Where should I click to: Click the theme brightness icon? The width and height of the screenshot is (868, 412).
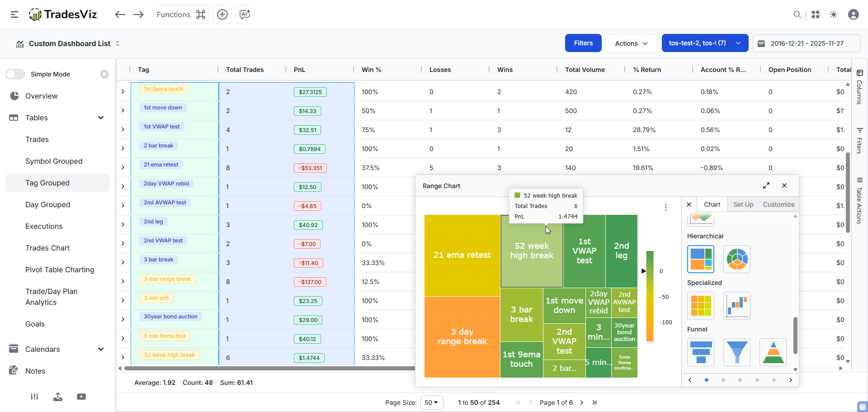coord(834,14)
